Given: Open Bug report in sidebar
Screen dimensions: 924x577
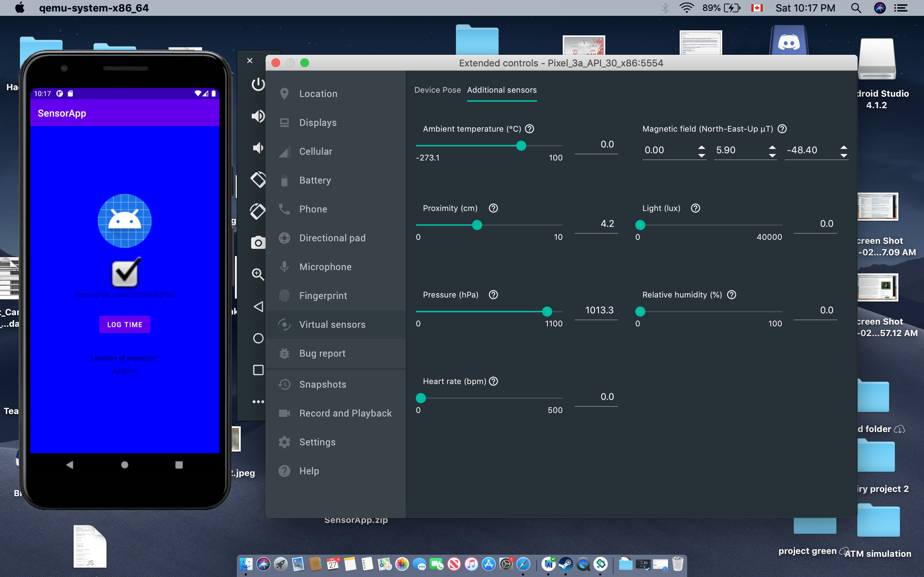Looking at the screenshot, I should tap(322, 353).
